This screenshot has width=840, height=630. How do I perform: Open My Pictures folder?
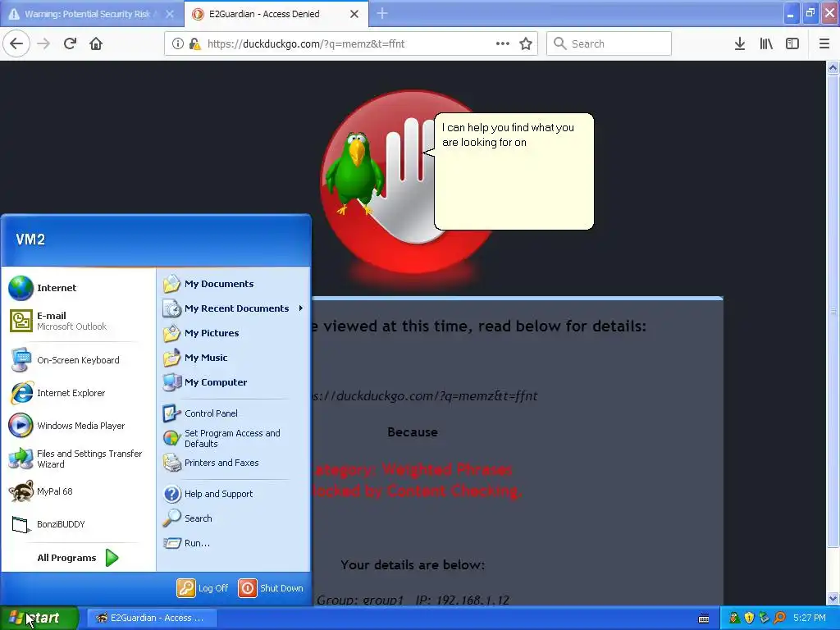point(234,333)
